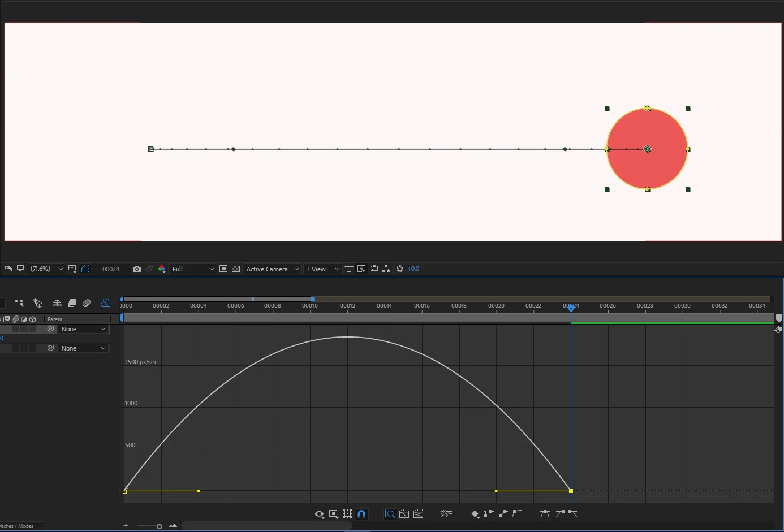The image size is (784, 532).
Task: Open the Timeline panel from viewer
Action: point(374,269)
